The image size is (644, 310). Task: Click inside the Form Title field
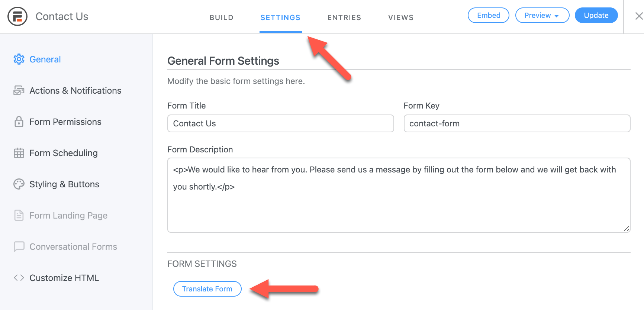coord(280,123)
